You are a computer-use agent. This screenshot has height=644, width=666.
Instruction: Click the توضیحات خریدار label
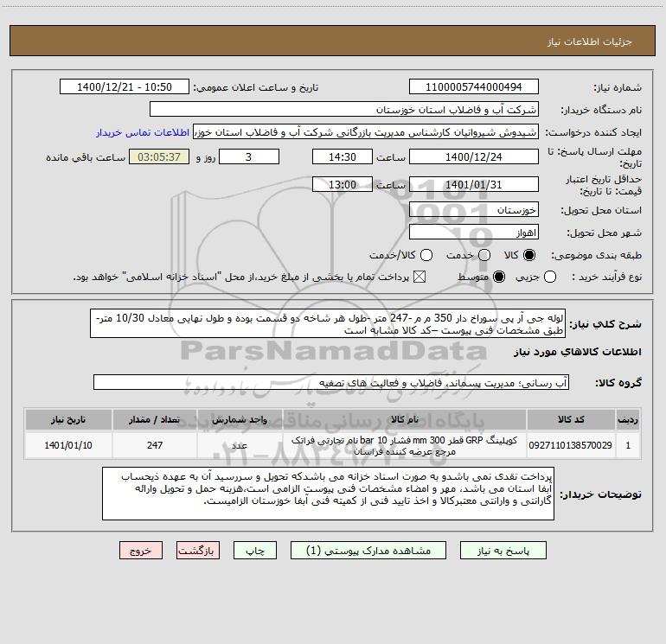pyautogui.click(x=600, y=494)
